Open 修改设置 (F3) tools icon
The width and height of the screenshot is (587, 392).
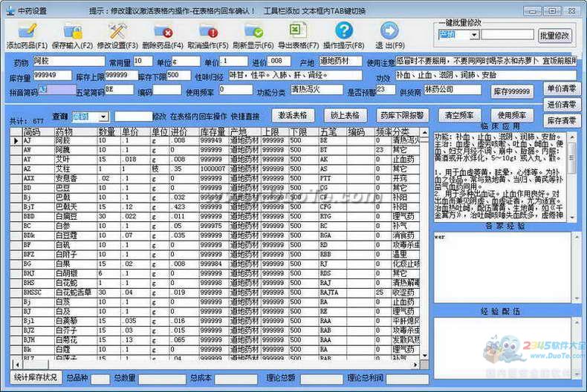(117, 31)
